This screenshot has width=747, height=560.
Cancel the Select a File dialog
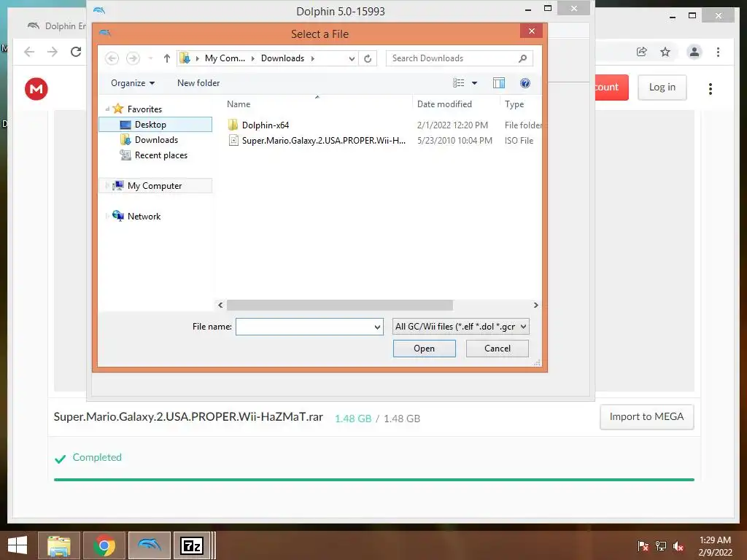[497, 348]
